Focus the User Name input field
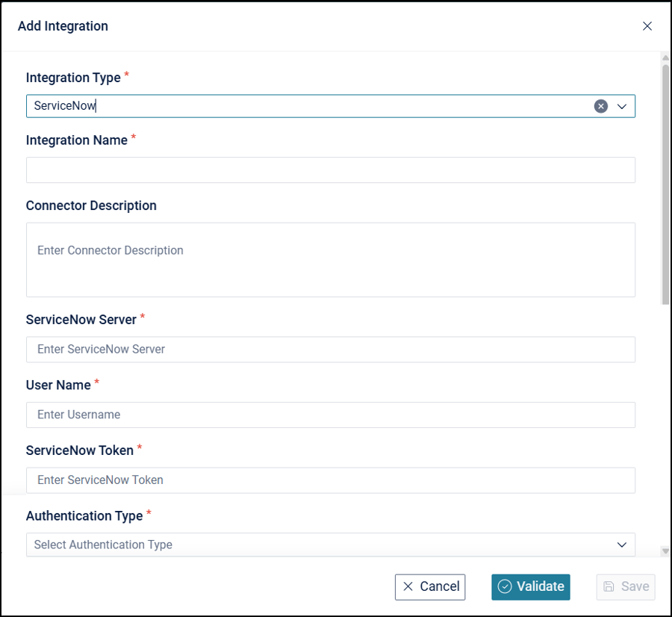Screen dimensions: 672x617 click(x=331, y=415)
